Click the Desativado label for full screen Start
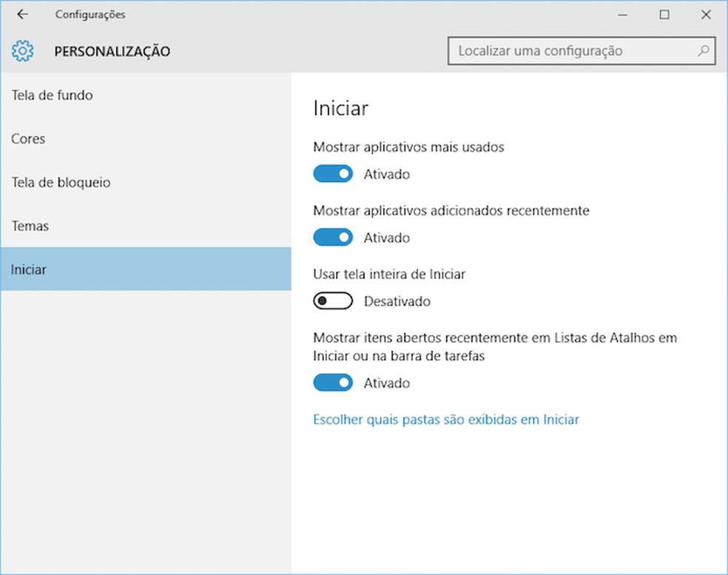This screenshot has height=575, width=728. coord(397,301)
